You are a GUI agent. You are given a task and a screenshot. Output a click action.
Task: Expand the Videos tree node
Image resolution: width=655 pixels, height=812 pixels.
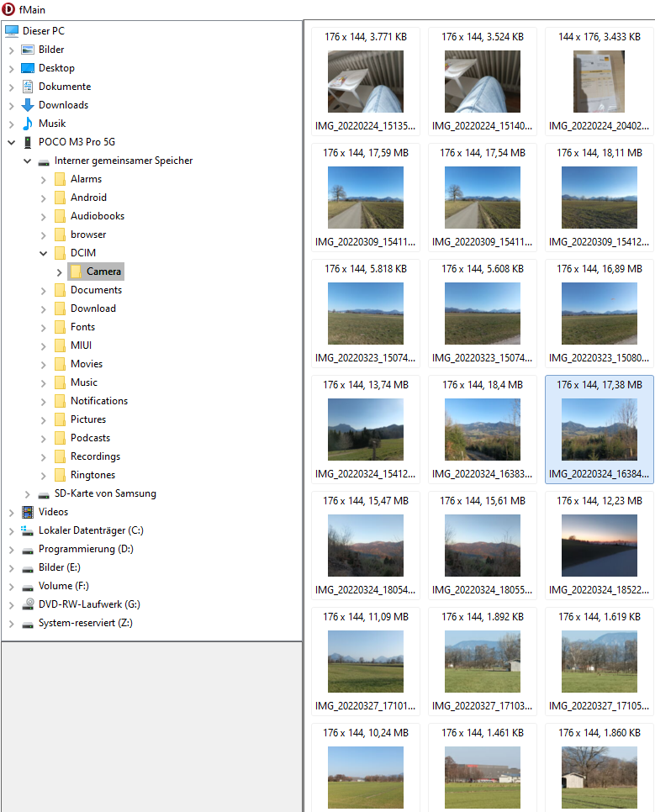12,513
